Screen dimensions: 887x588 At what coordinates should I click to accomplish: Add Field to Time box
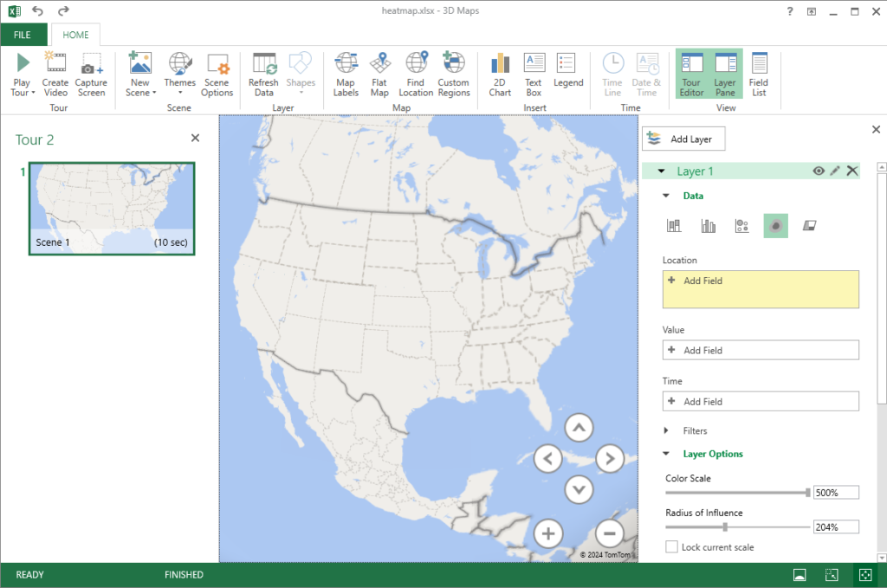[x=761, y=402]
